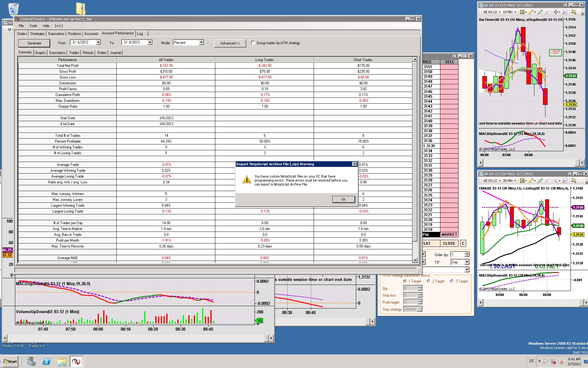Open NinjaTrader icon in the taskbar
The image size is (588, 368).
tap(76, 362)
